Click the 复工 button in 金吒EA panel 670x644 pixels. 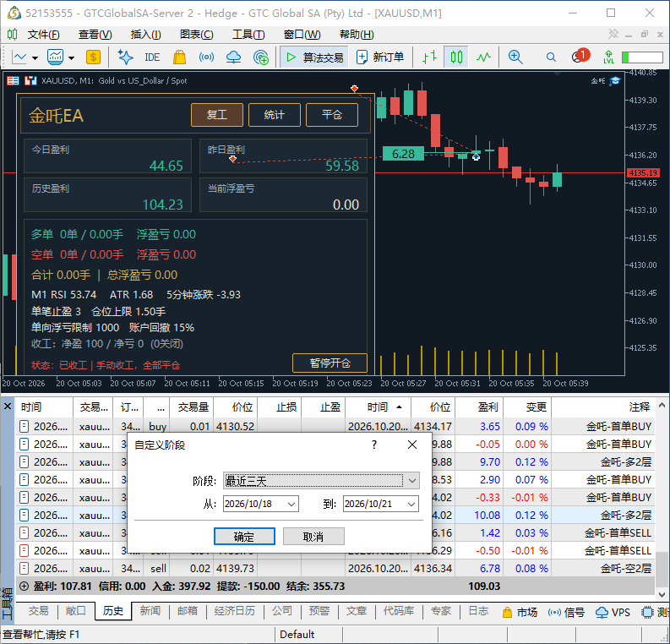coord(216,115)
